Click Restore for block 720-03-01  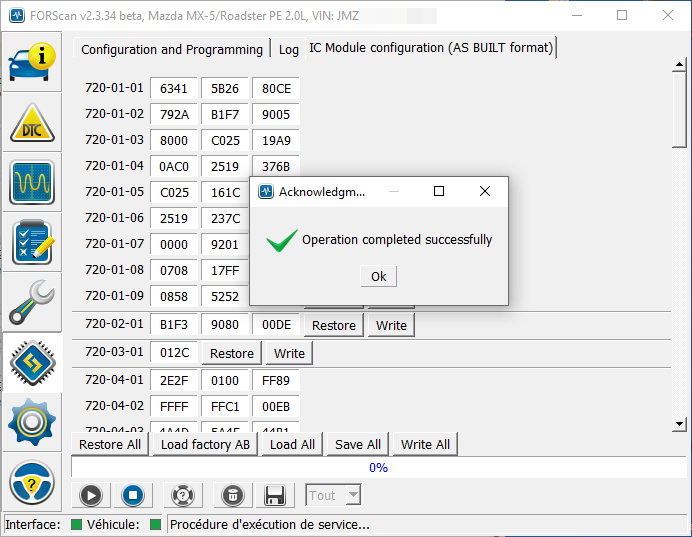pyautogui.click(x=232, y=353)
